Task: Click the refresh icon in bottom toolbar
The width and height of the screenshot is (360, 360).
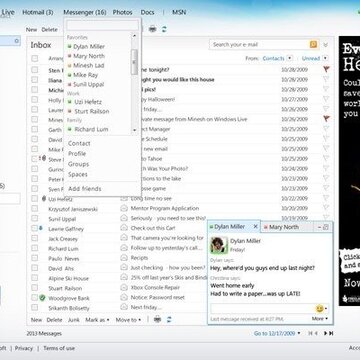Action: pos(169,319)
